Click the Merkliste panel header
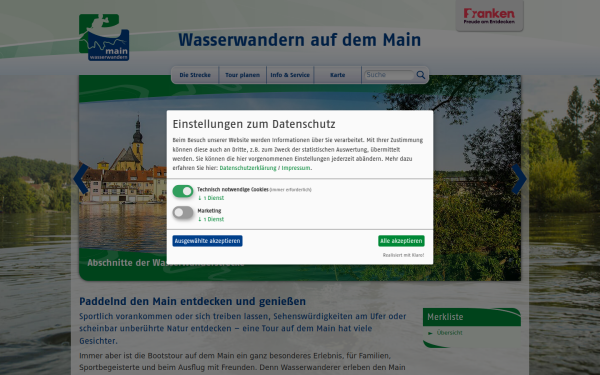This screenshot has width=600, height=375. pyautogui.click(x=471, y=317)
